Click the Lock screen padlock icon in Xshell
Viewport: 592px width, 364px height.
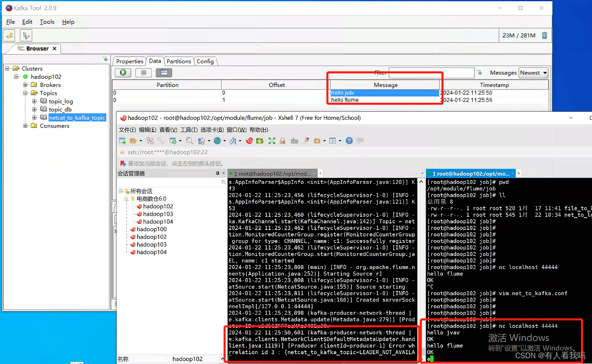(282, 141)
